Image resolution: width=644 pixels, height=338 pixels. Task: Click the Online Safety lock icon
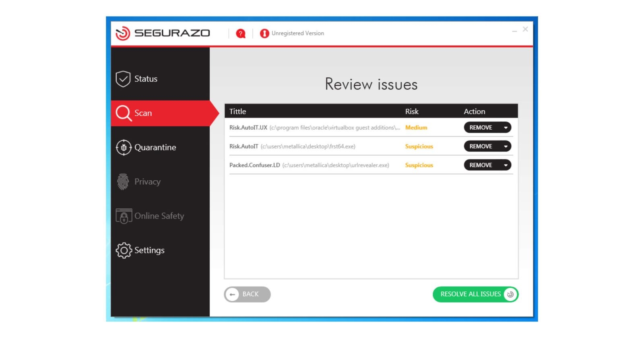coord(124,216)
